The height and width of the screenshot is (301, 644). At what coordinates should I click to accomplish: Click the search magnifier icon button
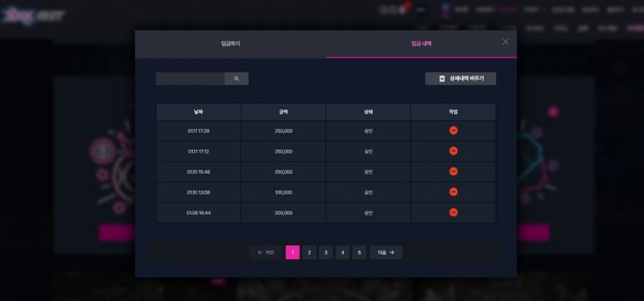(236, 79)
